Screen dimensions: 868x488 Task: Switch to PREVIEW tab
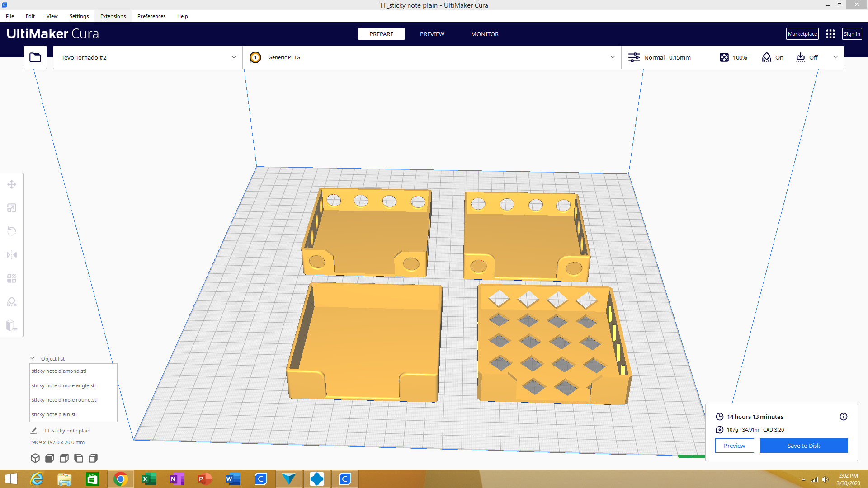(x=432, y=34)
